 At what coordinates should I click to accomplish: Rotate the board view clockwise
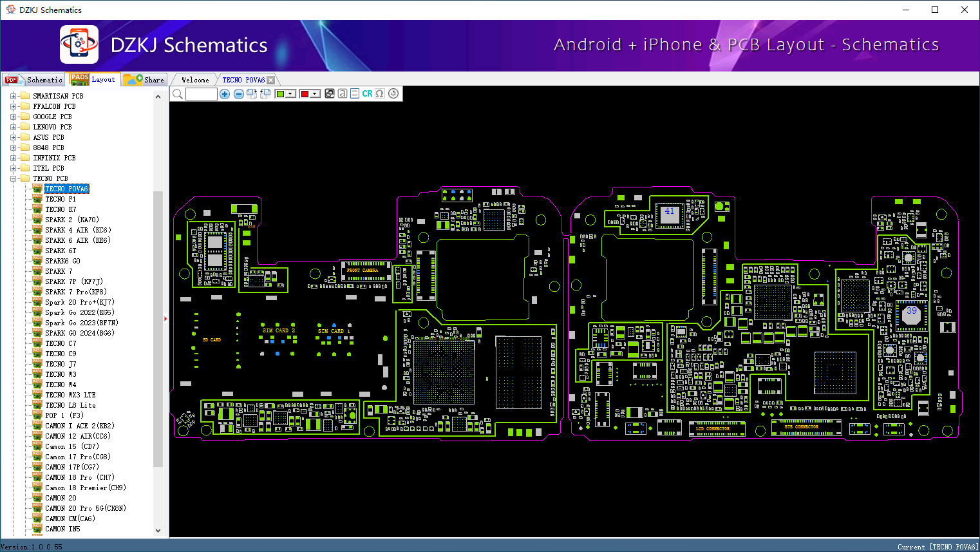[x=252, y=94]
